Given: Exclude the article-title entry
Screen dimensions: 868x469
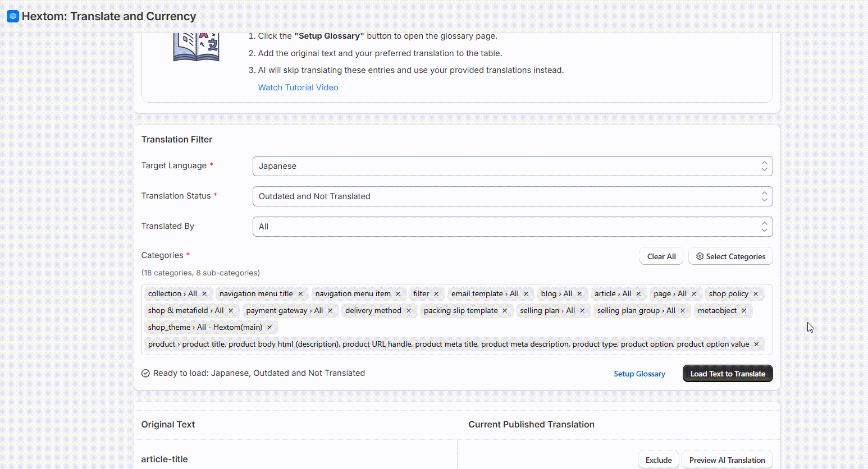Looking at the screenshot, I should pyautogui.click(x=659, y=460).
